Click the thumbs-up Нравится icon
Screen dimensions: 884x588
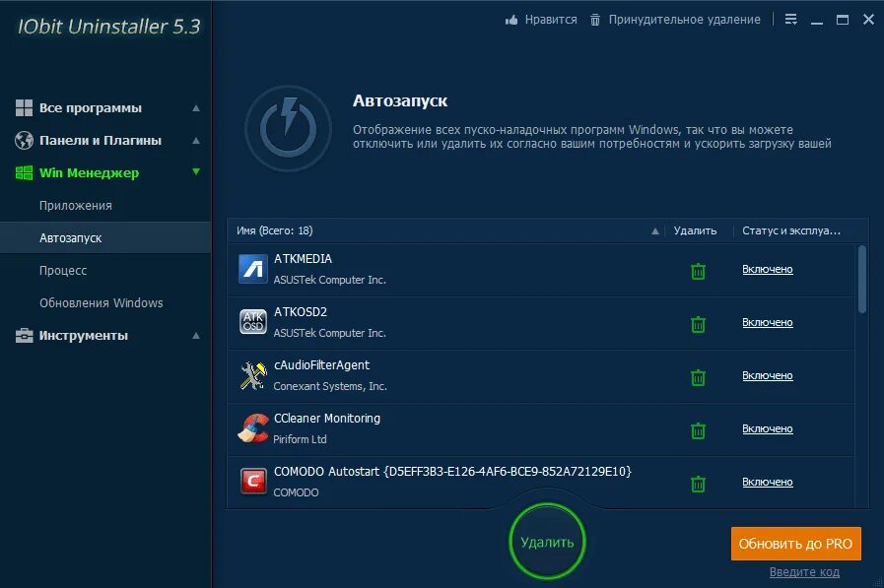(x=511, y=21)
